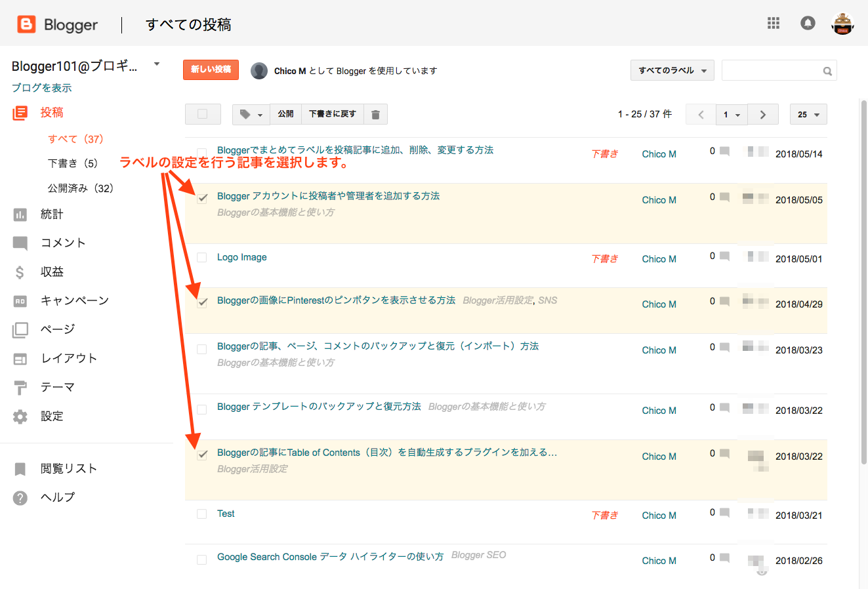
Task: Open comments for the Test post
Action: pos(724,513)
